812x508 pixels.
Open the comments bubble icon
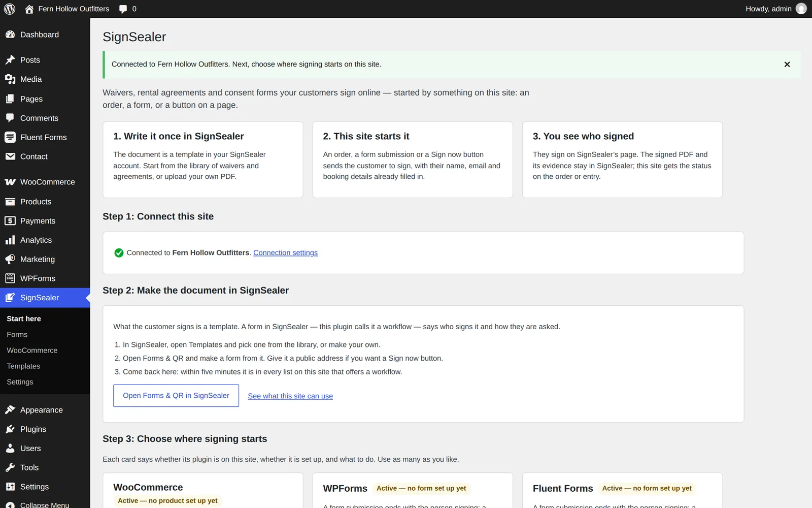point(123,9)
